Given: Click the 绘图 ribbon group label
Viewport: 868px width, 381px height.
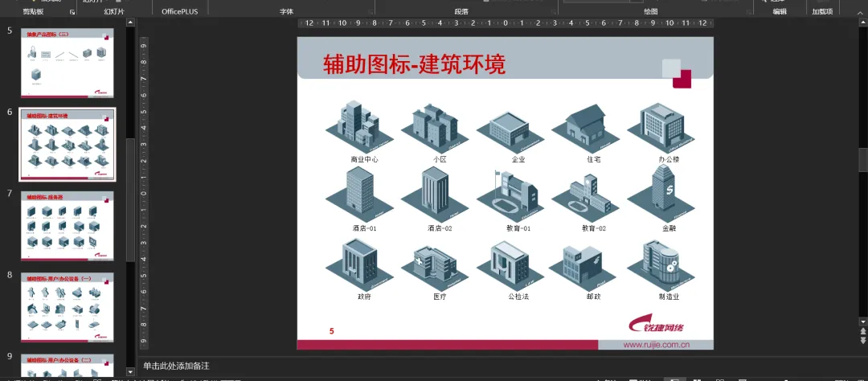Looking at the screenshot, I should pos(651,11).
